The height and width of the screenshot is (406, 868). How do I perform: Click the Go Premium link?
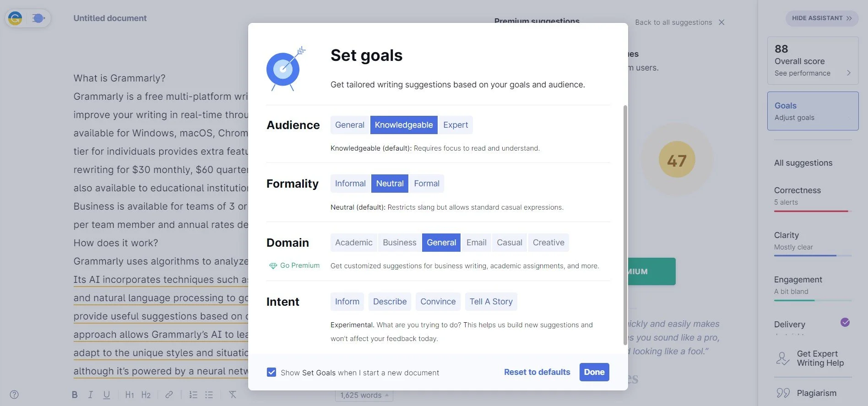(x=299, y=265)
